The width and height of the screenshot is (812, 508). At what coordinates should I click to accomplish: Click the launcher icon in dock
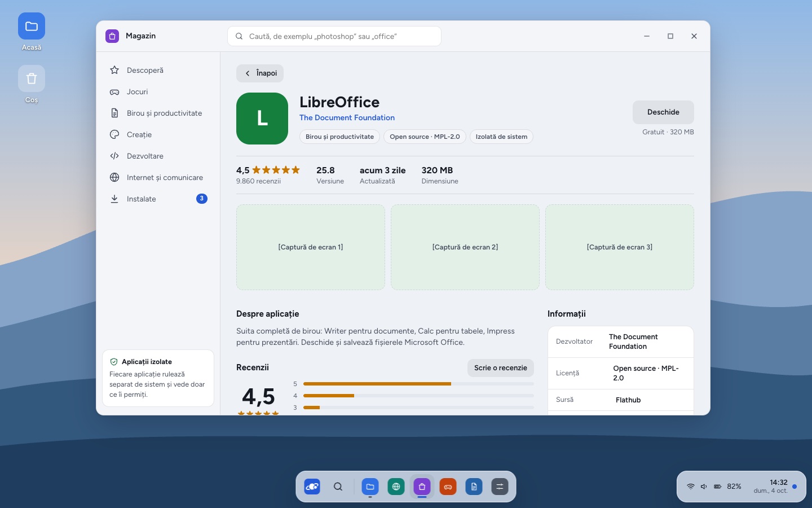click(312, 487)
